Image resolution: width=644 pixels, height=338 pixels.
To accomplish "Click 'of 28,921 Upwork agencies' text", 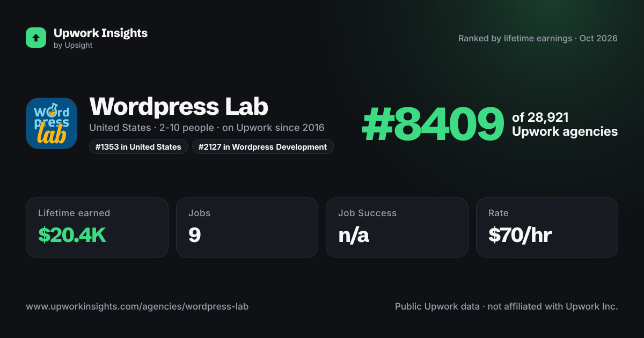I will [565, 124].
